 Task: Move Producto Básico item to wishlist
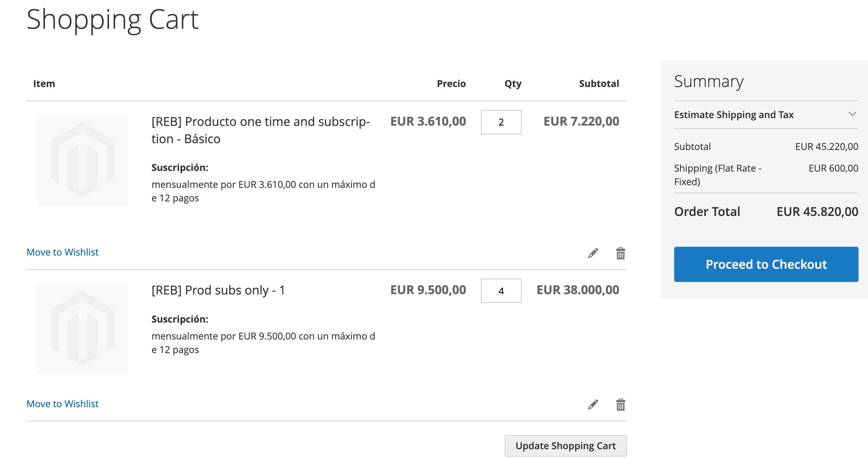[63, 252]
